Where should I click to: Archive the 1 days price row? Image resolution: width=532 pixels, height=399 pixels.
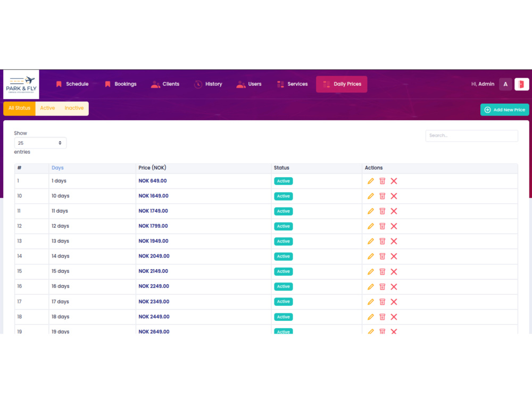pos(383,181)
